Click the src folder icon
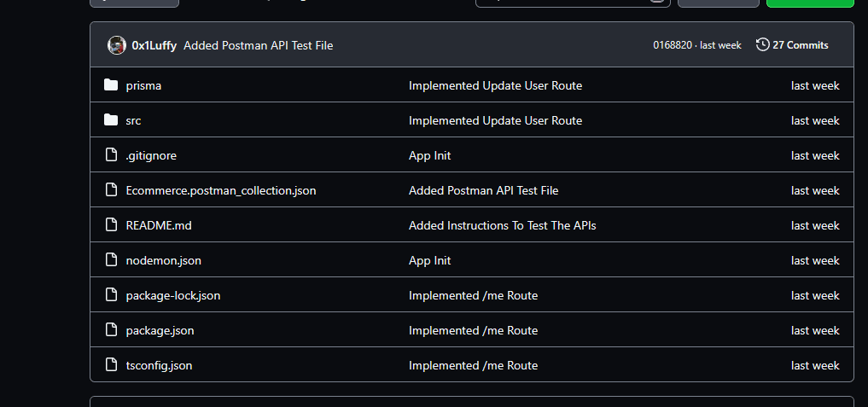The image size is (868, 407). pos(110,120)
